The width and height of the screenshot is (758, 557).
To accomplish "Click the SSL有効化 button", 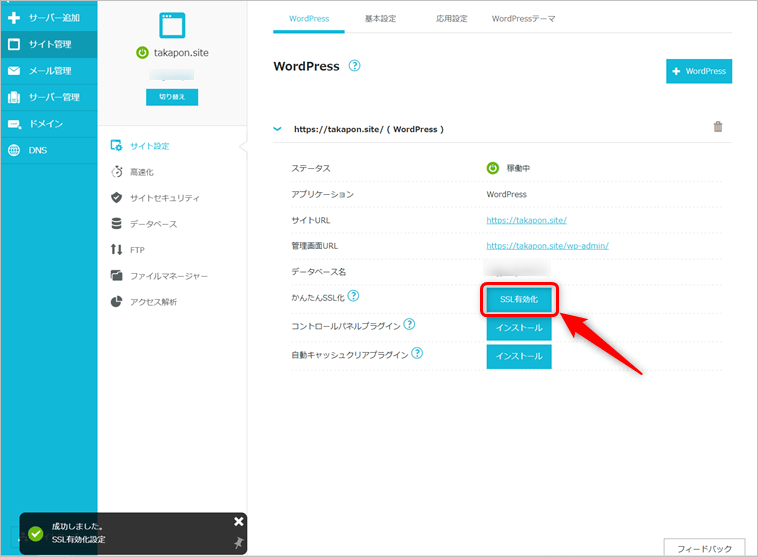I will click(519, 298).
